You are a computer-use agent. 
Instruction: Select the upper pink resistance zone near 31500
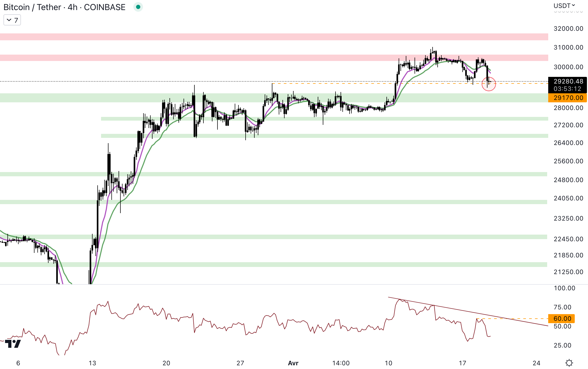[265, 37]
